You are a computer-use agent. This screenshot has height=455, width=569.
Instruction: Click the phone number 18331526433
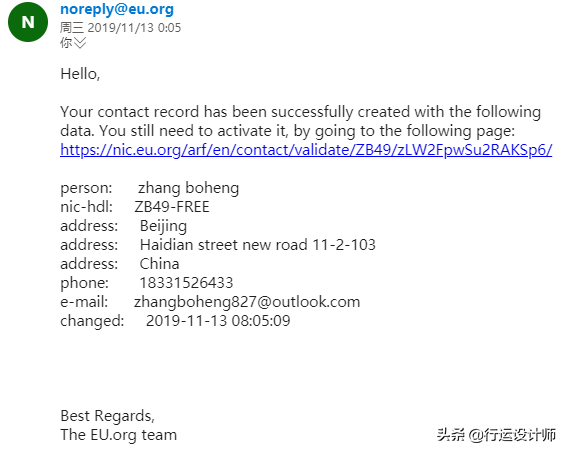(186, 283)
